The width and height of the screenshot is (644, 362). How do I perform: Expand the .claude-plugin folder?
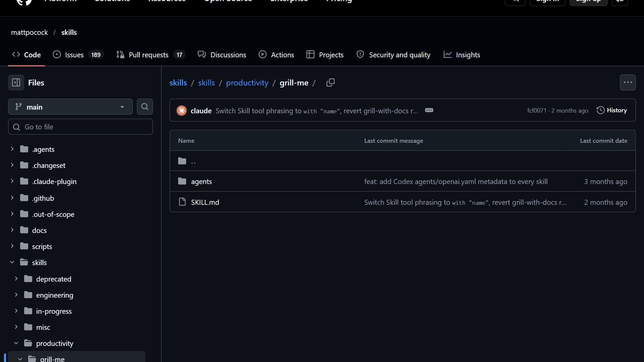pyautogui.click(x=12, y=181)
